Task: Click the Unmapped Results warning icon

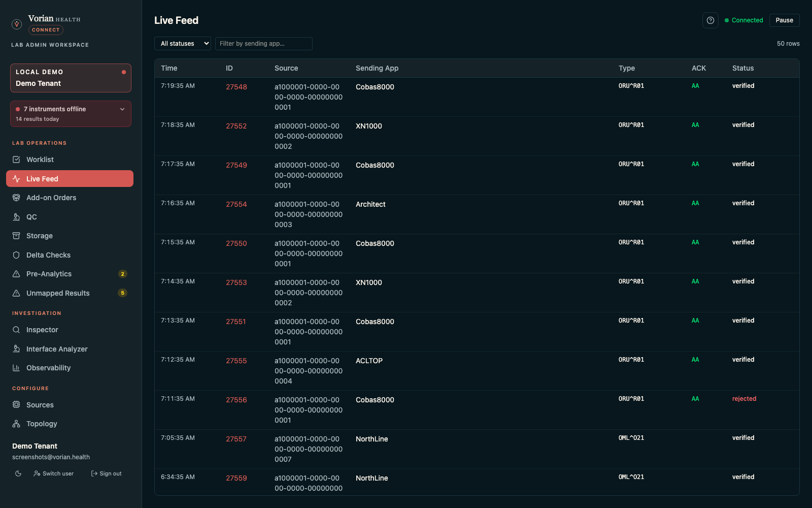Action: coord(16,293)
